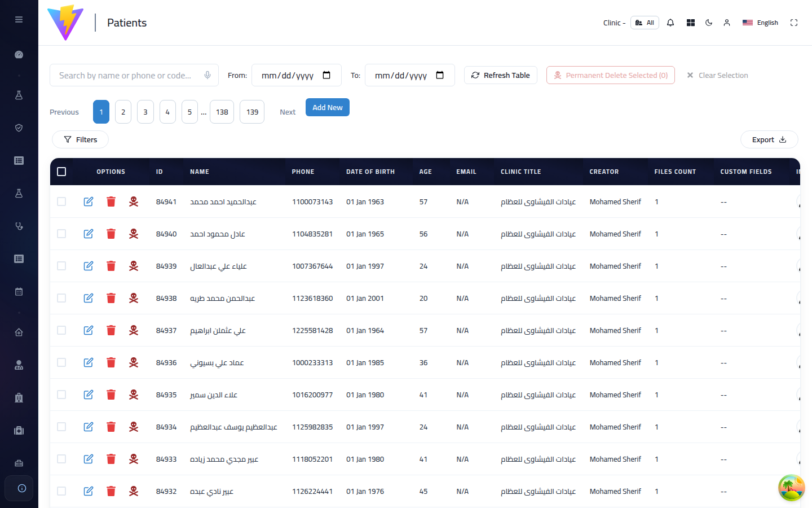812x508 pixels.
Task: Click the beach island floating widget icon
Action: (792, 488)
